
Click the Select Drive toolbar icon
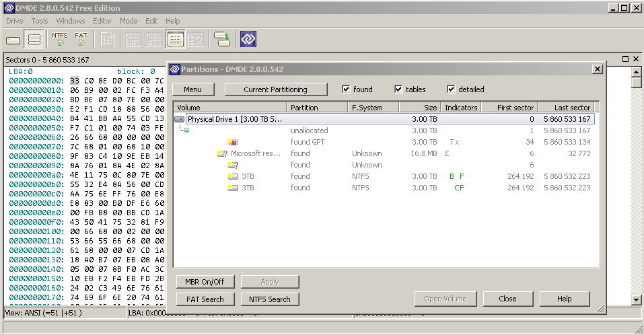[13, 40]
